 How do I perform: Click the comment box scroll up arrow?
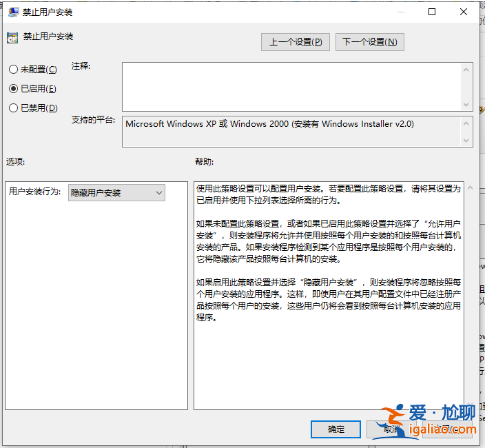(x=466, y=70)
